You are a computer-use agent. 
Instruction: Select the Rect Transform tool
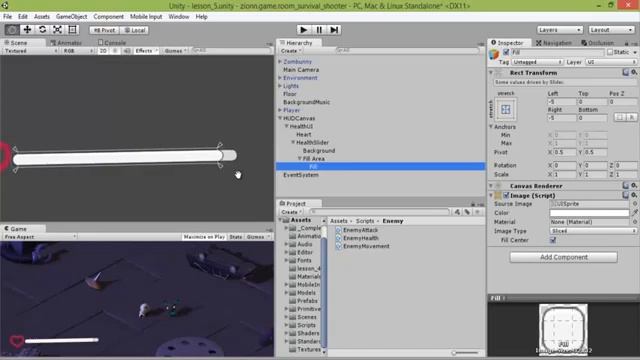point(72,30)
